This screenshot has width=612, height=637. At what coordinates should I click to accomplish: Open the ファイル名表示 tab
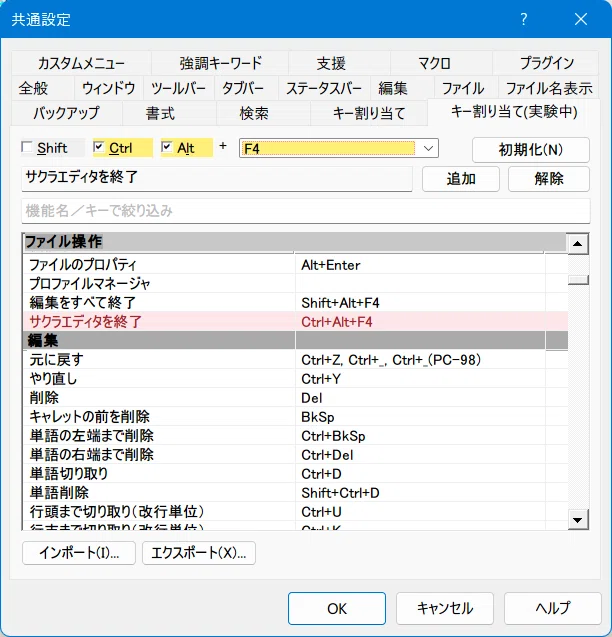[x=549, y=88]
